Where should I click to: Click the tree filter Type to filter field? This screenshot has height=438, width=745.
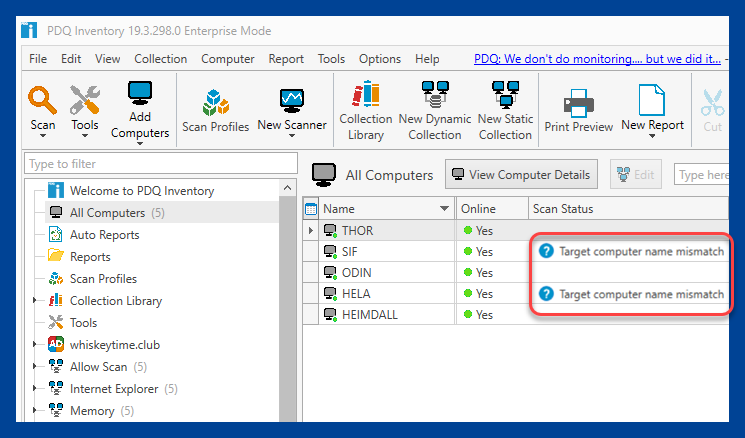click(161, 163)
